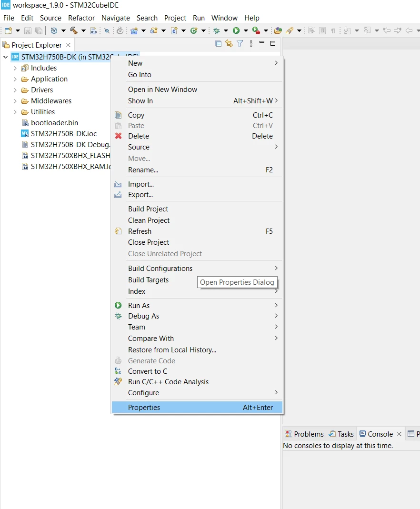This screenshot has width=420, height=509.
Task: Click the green Run toolbar icon
Action: (x=236, y=30)
